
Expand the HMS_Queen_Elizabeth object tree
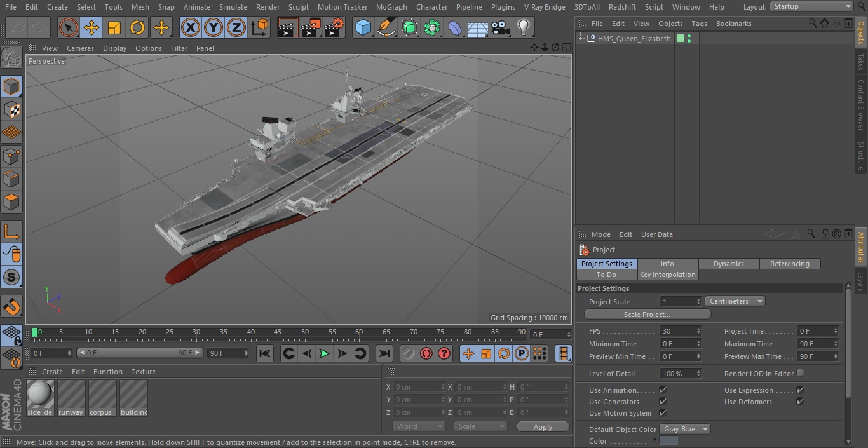tap(580, 39)
